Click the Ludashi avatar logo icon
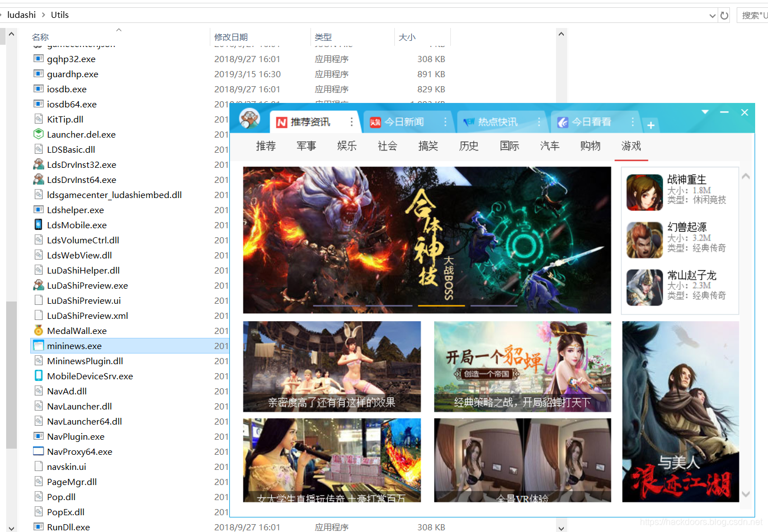768x532 pixels. click(x=249, y=119)
